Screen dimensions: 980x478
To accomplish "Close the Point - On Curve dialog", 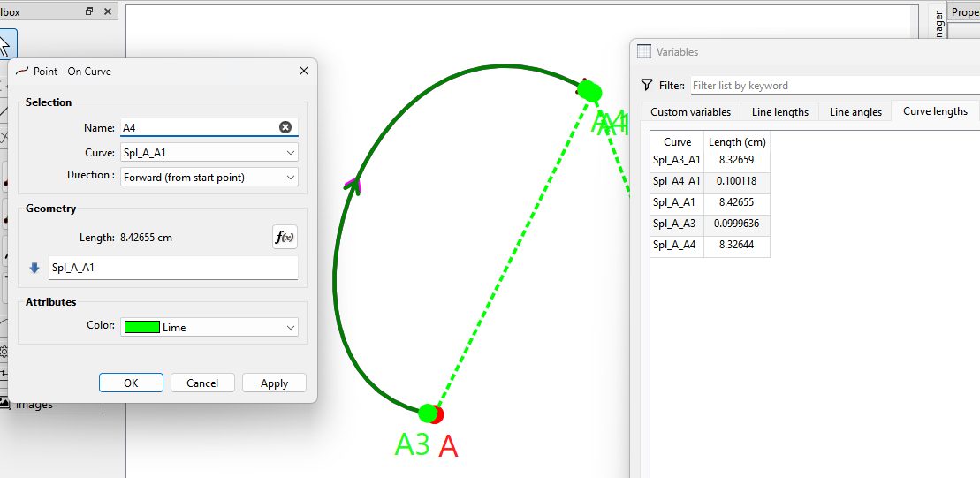I will (x=304, y=71).
